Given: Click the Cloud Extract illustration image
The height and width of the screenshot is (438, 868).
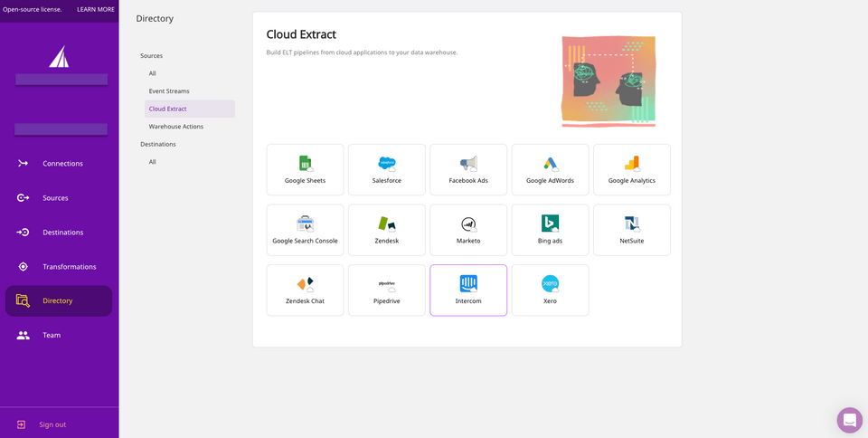Looking at the screenshot, I should pyautogui.click(x=608, y=81).
